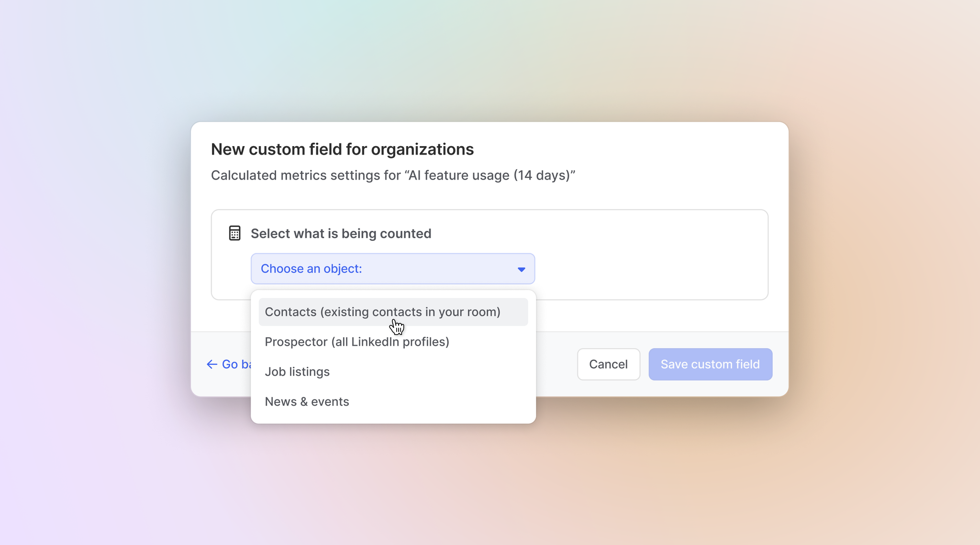This screenshot has width=980, height=545.
Task: Click the 'Select what is being counted' heading
Action: coord(341,234)
